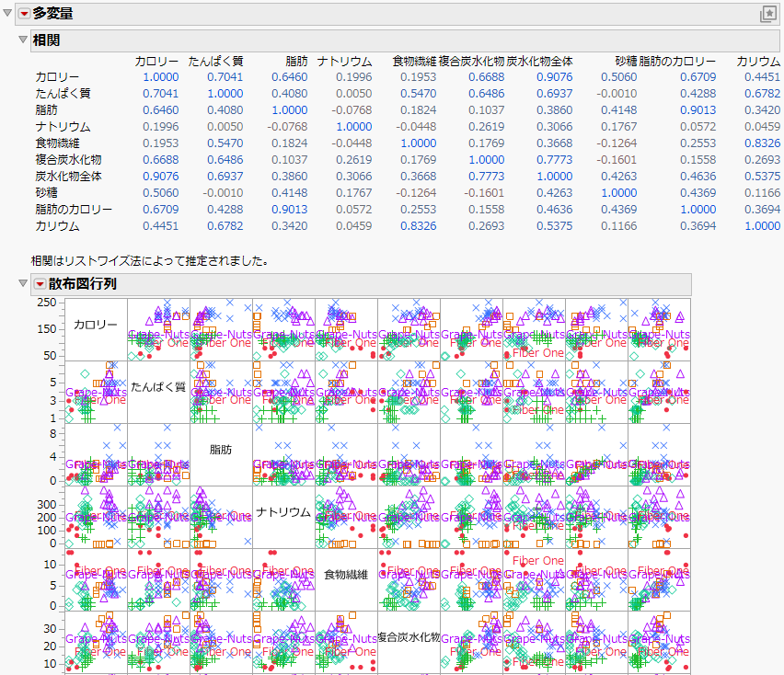Select the 複合炭水化物 row label in correlation table
Viewport: 784px width, 675px height.
point(68,160)
